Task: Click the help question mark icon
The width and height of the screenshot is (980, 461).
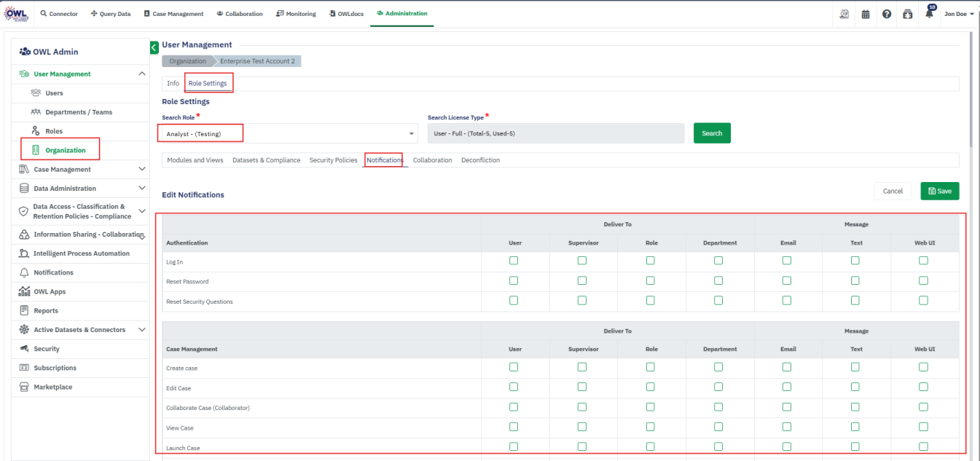Action: pyautogui.click(x=887, y=14)
